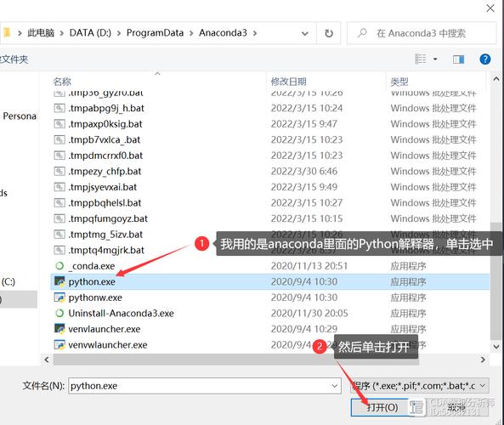Screen dimensions: 504x425
Task: Click the search magnifier icon
Action: (362, 33)
